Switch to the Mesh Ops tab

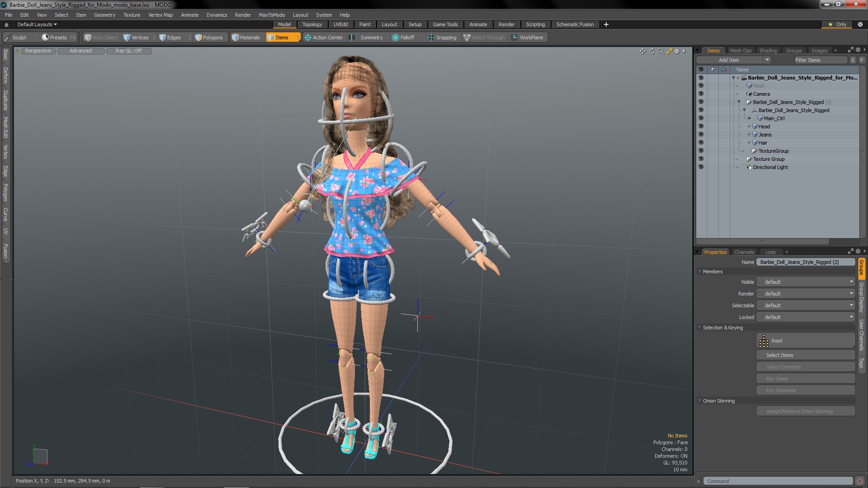tap(741, 51)
